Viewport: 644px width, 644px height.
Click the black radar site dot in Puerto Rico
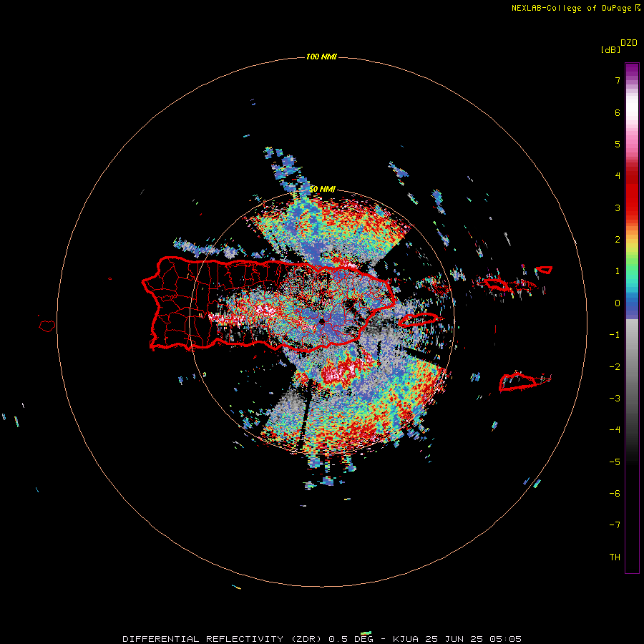(321, 321)
